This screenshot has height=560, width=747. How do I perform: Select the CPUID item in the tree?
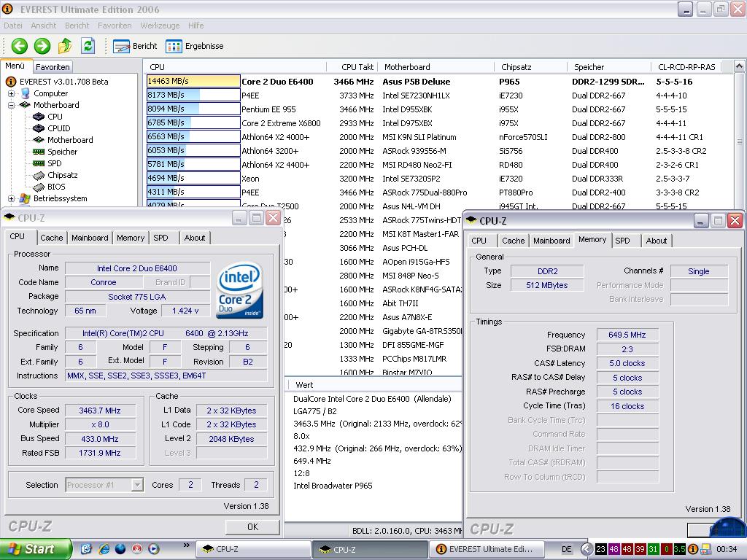58,128
